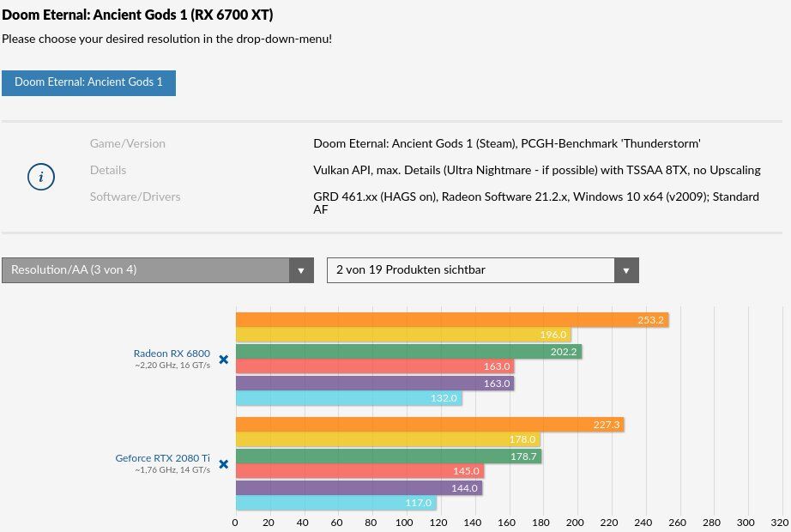Click the Radeon RX 6800 link

(172, 354)
